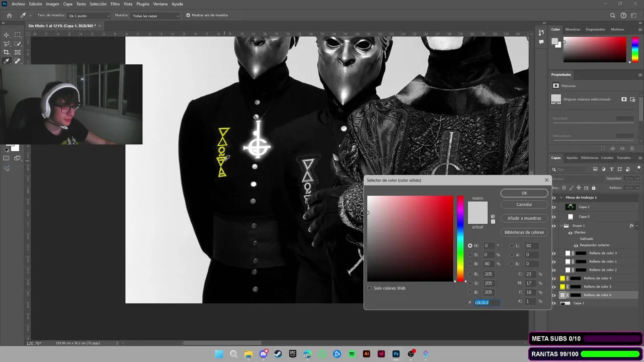This screenshot has height=362, width=644.
Task: Open the Relleno fill dropdown arrow
Action: tap(638, 188)
